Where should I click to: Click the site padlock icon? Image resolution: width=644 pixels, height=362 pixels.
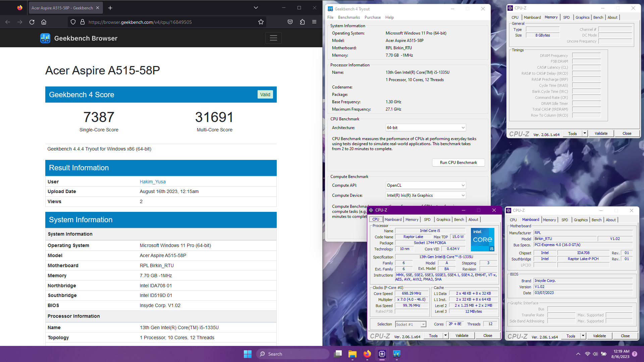(x=83, y=22)
